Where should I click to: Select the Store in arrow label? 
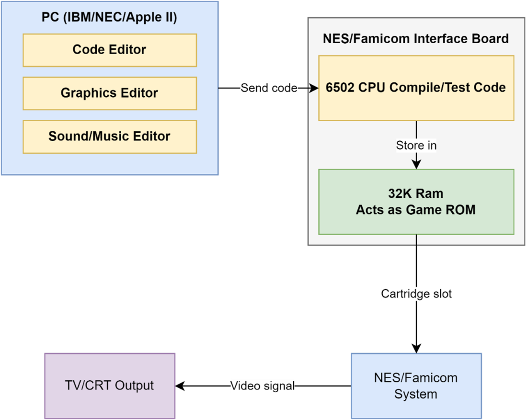point(416,146)
